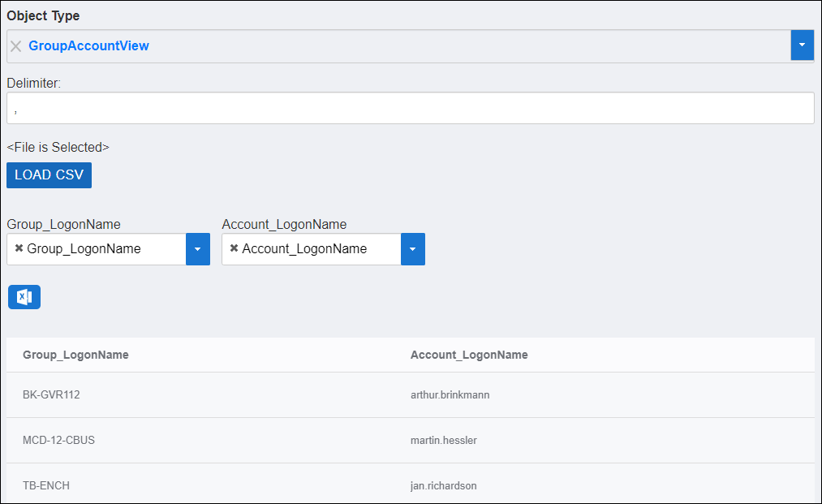This screenshot has width=822, height=504.
Task: Click into the Delimiter input field
Action: coord(410,108)
